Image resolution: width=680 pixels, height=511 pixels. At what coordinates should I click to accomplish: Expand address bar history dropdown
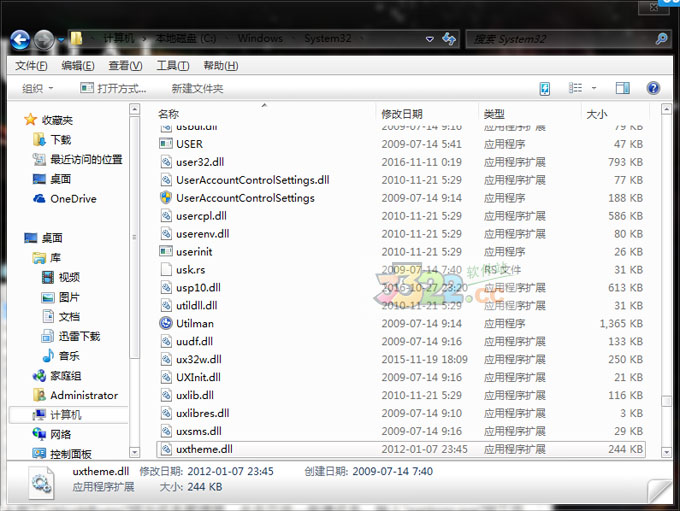click(429, 39)
